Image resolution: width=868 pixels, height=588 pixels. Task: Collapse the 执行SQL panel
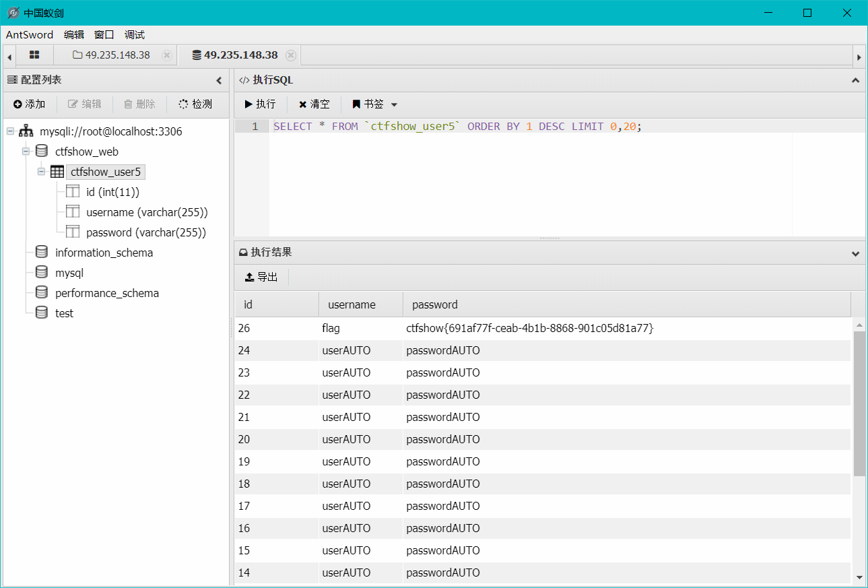pos(855,80)
